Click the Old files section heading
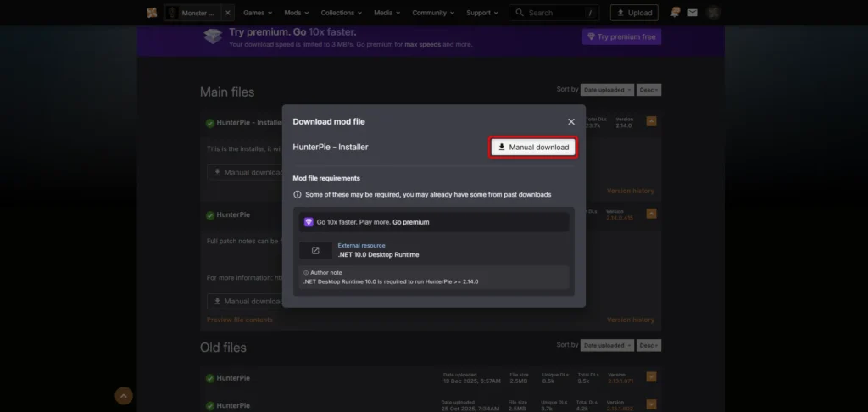 223,348
